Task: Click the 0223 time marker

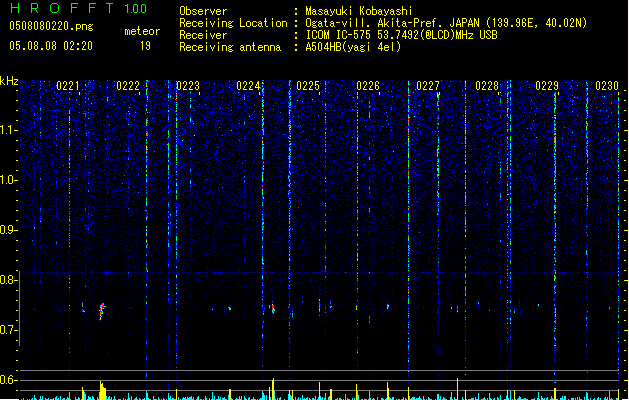Action: coord(188,86)
